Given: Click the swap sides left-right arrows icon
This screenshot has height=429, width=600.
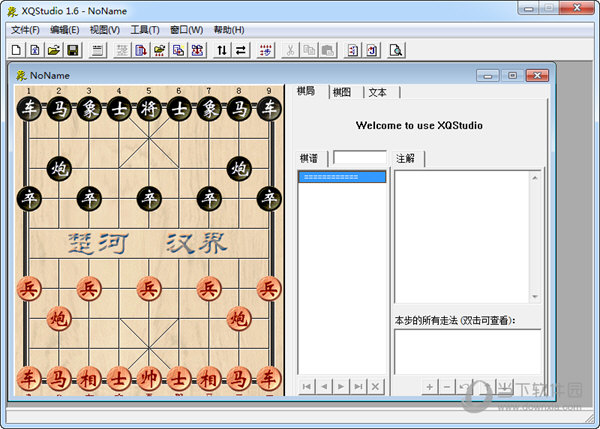Looking at the screenshot, I should (240, 50).
